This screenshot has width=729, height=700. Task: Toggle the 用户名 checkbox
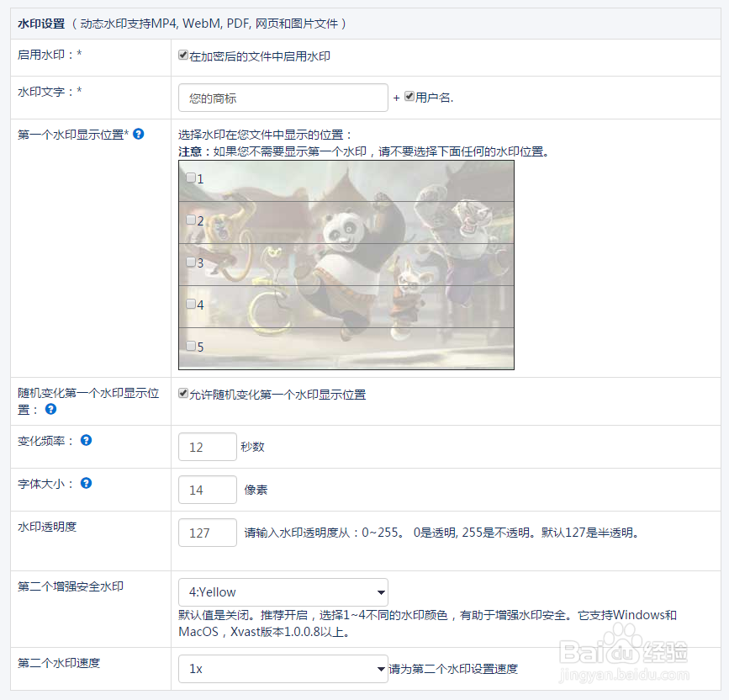coord(409,96)
